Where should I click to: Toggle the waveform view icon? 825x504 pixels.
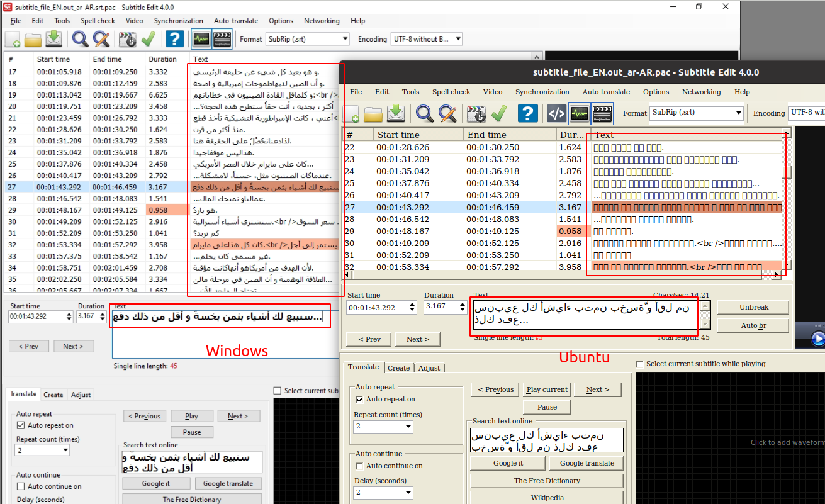(580, 113)
